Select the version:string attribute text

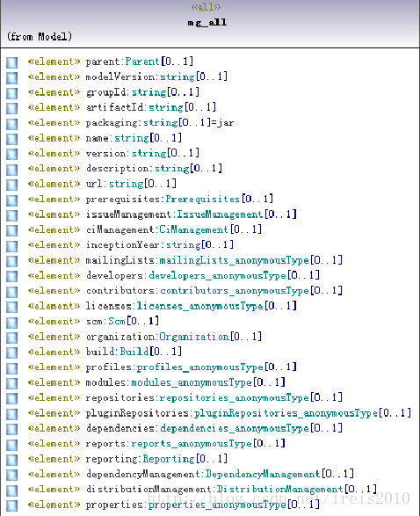[x=142, y=153]
